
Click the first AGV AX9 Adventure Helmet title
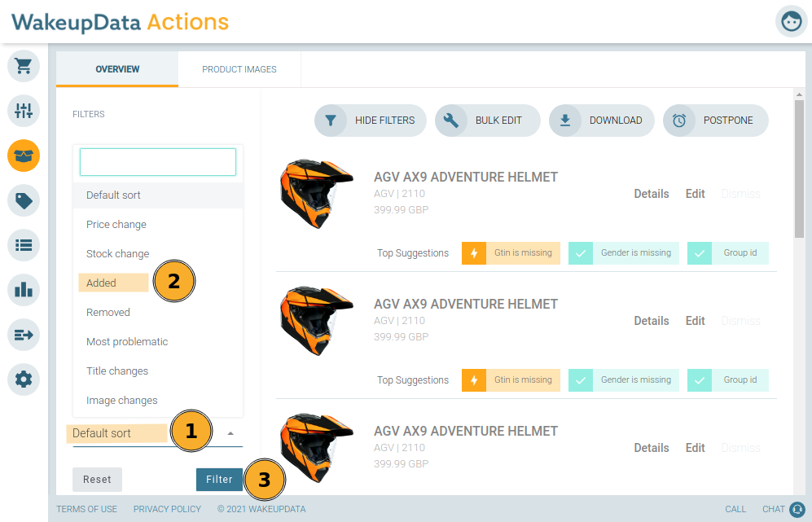[x=466, y=177]
